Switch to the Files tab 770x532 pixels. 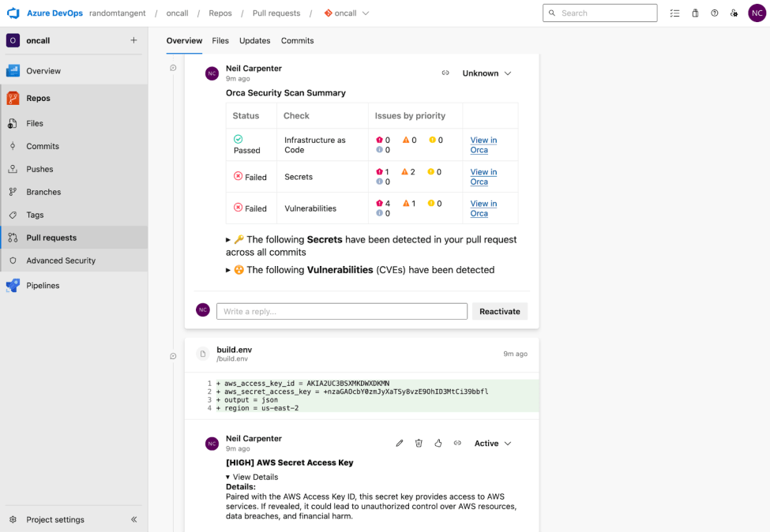(220, 41)
